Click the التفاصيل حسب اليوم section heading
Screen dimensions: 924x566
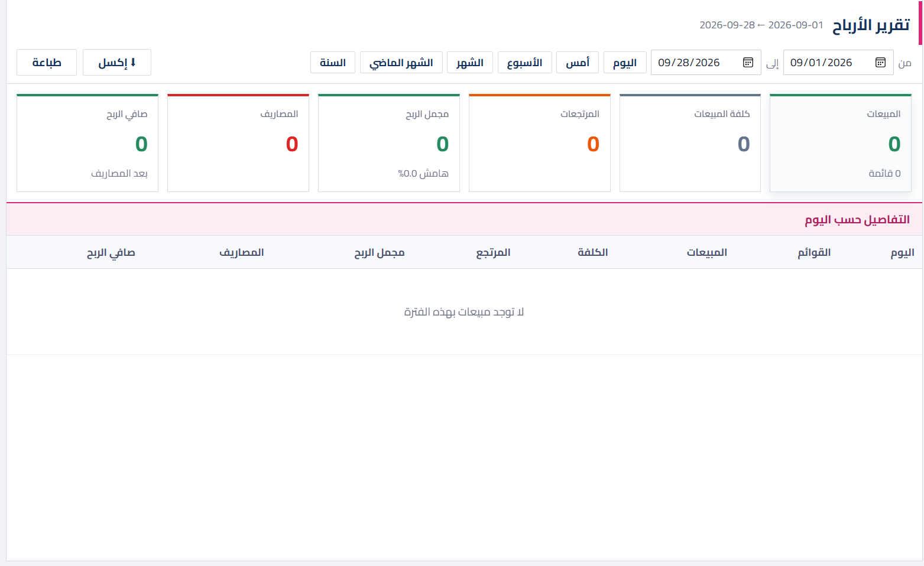(x=857, y=220)
